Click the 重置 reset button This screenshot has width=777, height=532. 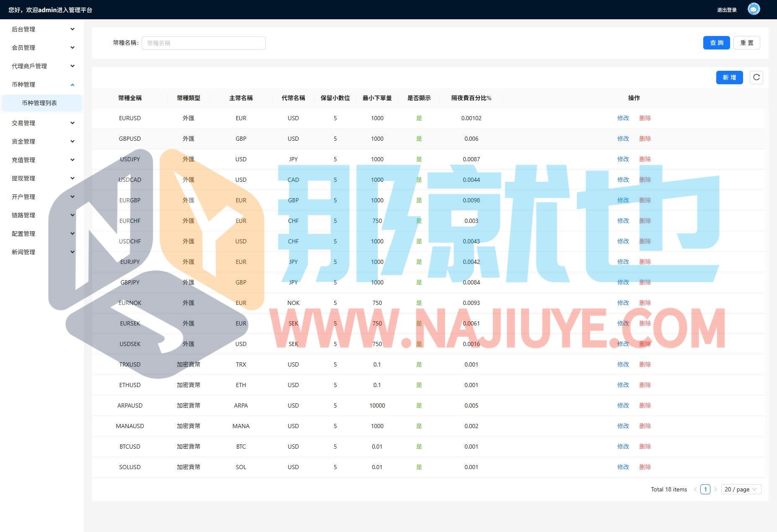[746, 43]
